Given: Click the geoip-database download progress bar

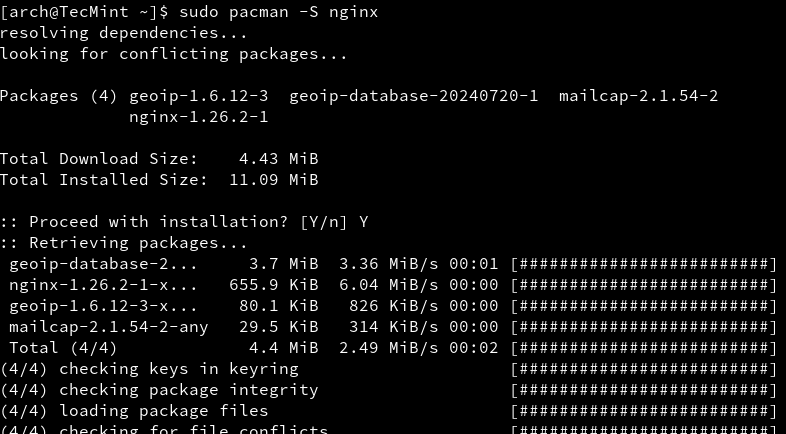Looking at the screenshot, I should point(643,264).
